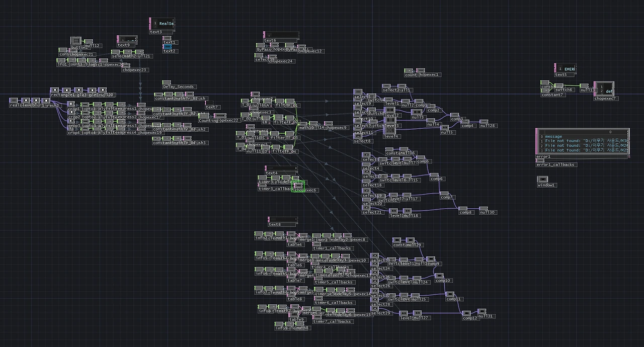Select the EMER text5 node
This screenshot has height=347, width=644.
(563, 69)
